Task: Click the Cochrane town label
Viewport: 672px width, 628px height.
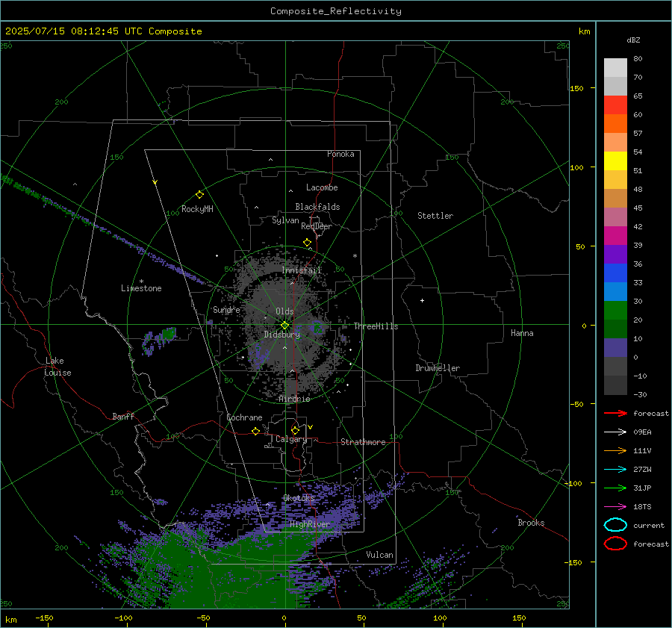Action: pos(244,417)
